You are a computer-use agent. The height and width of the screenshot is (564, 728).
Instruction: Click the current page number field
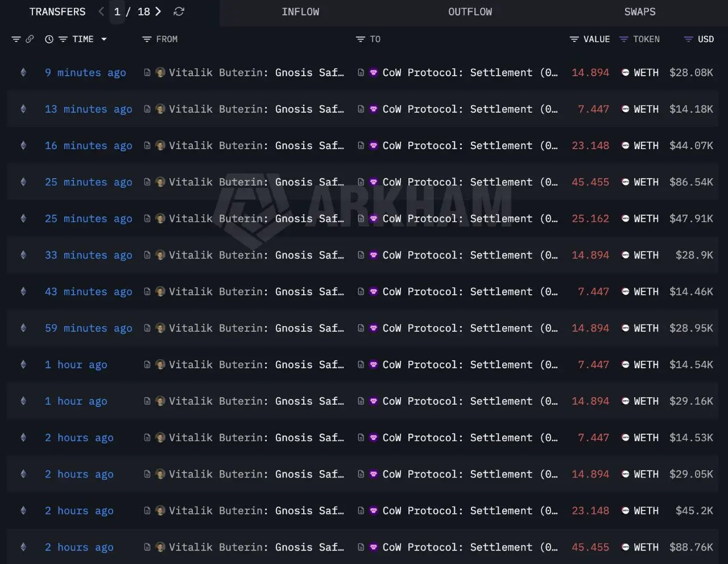pyautogui.click(x=117, y=12)
